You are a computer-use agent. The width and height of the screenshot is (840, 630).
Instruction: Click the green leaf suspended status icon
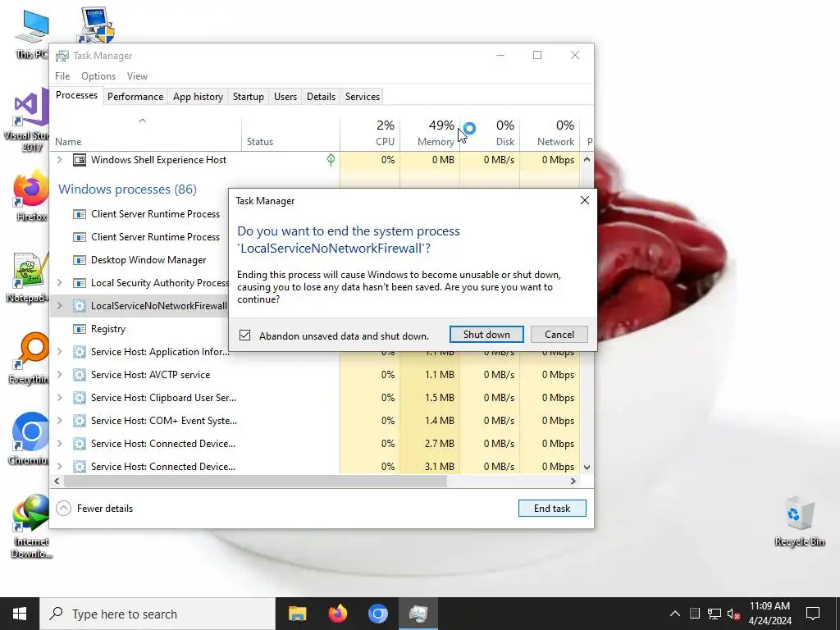(x=331, y=160)
